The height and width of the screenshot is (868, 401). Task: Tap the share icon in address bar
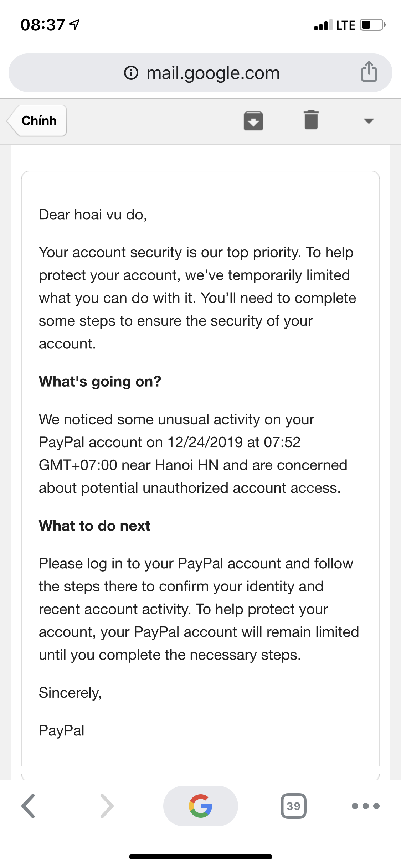click(369, 72)
